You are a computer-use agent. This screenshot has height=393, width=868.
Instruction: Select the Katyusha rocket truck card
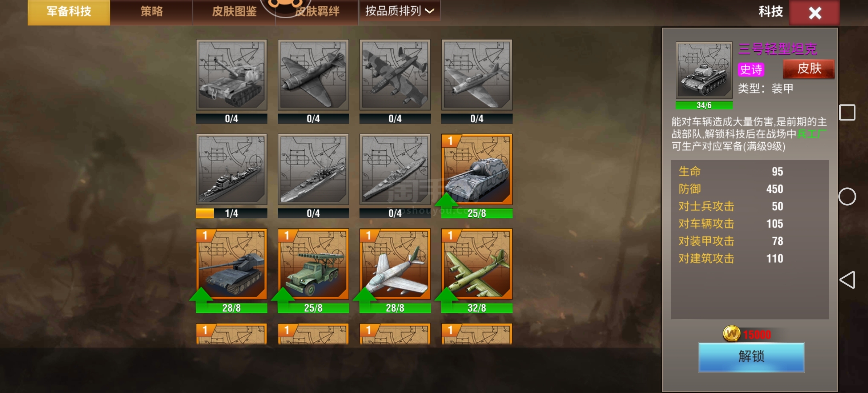(313, 264)
